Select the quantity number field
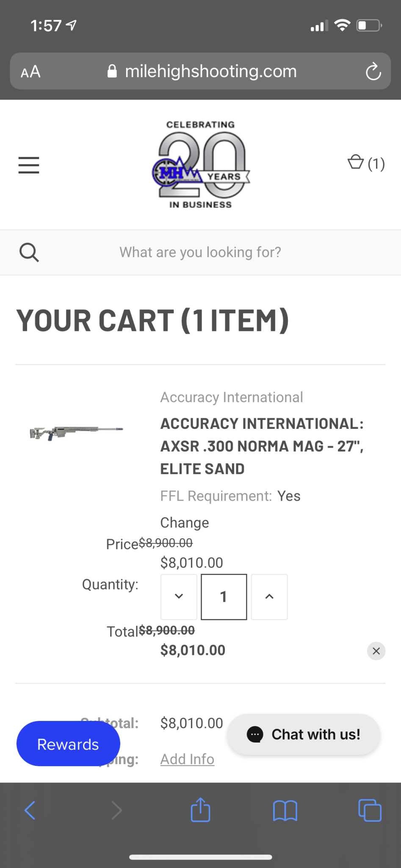This screenshot has height=868, width=401. (224, 597)
